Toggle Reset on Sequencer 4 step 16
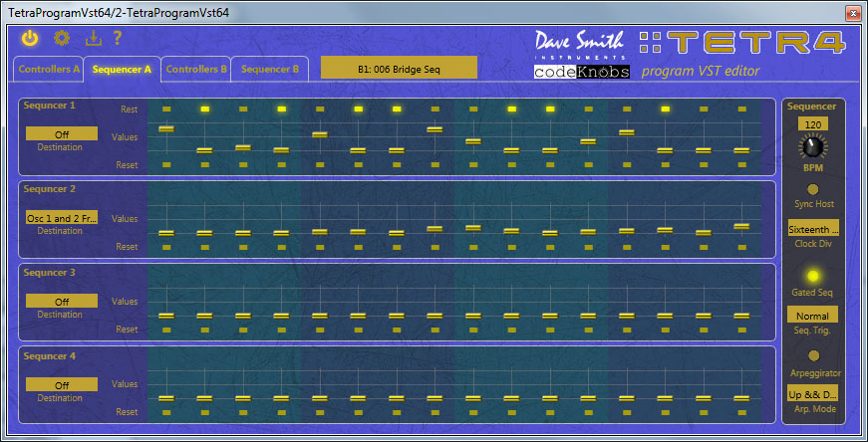Image resolution: width=868 pixels, height=442 pixels. (x=741, y=412)
